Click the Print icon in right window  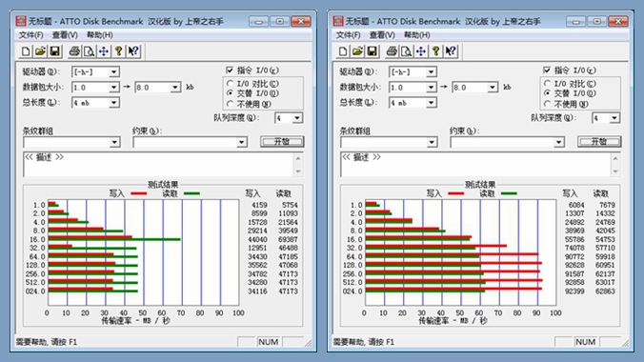point(392,51)
